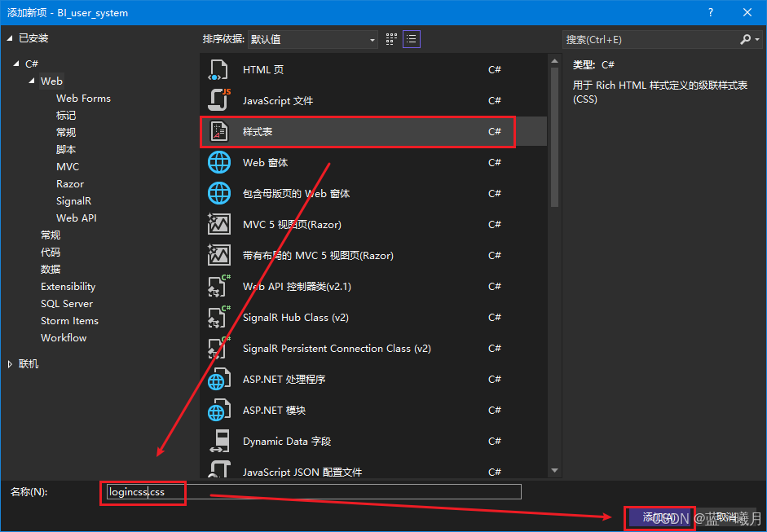Open the 排序依据 默认值 dropdown

(312, 40)
